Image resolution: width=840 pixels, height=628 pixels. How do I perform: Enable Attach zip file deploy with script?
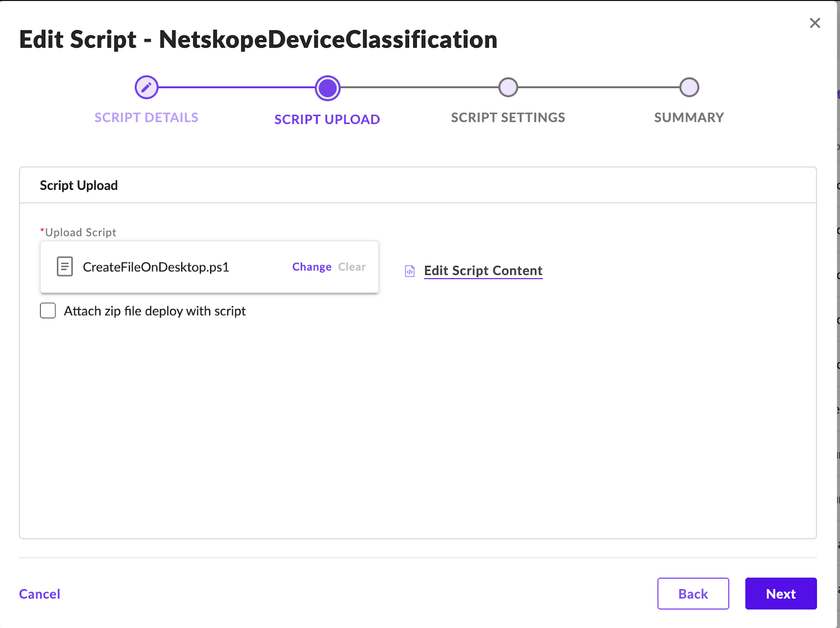(x=48, y=311)
